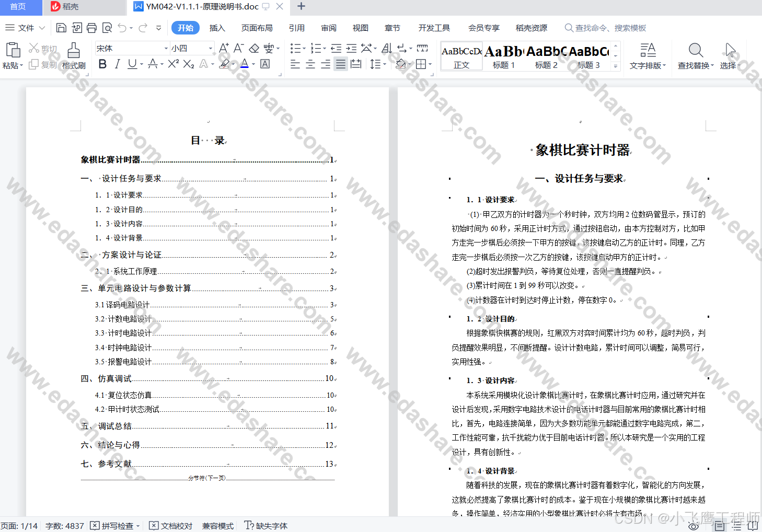
Task: Toggle eye-protection mode icon in status bar
Action: (x=693, y=526)
